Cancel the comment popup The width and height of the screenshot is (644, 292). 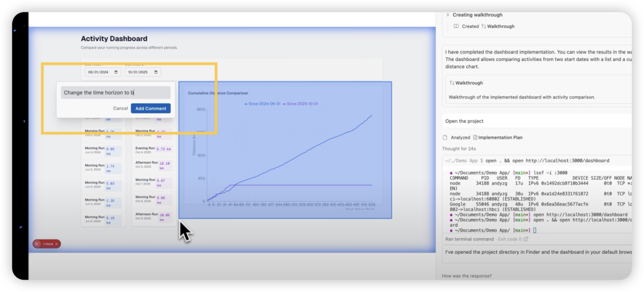[120, 108]
